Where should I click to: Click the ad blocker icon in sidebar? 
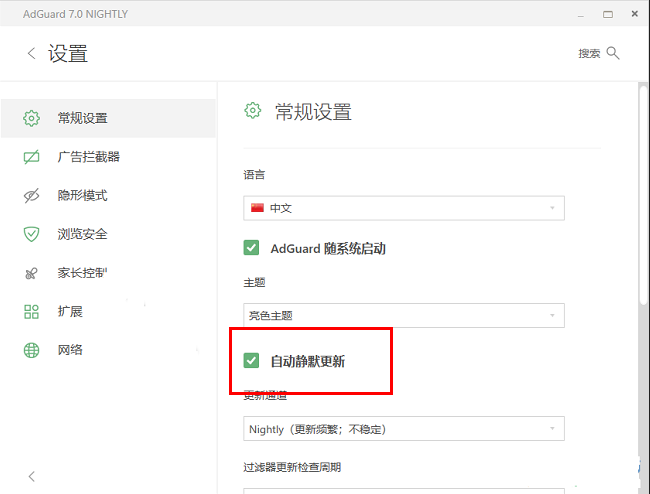coord(32,157)
